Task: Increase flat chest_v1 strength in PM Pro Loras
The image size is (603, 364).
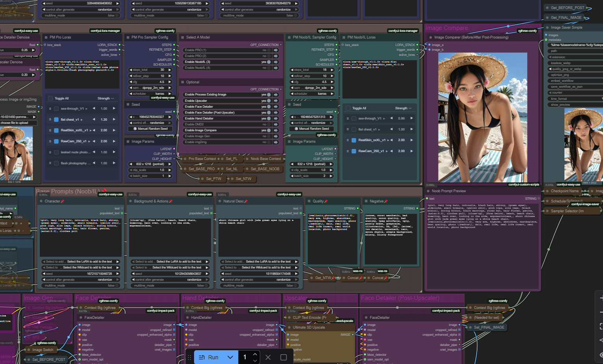Action: pos(114,119)
